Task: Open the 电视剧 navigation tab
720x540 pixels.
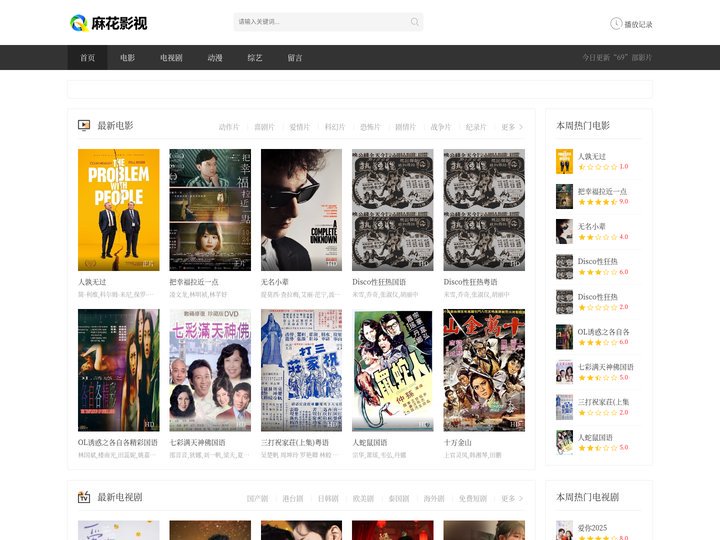Action: point(171,57)
